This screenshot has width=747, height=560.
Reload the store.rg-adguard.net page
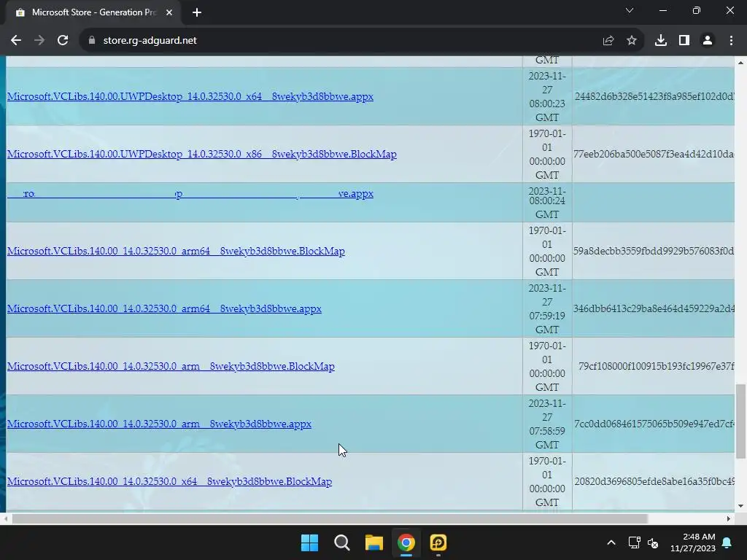coord(63,41)
